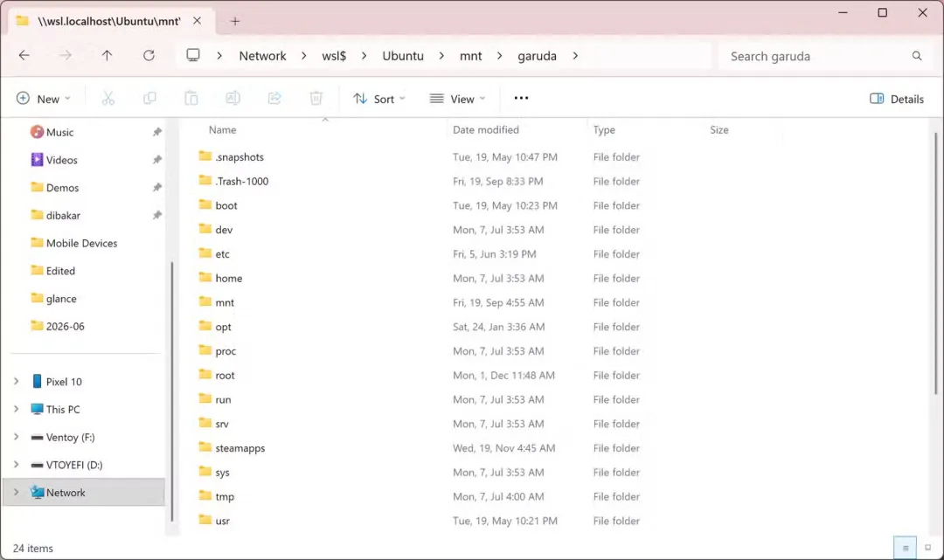Screen dimensions: 944x560
Task: Click the garuda breadcrumb
Action: coord(537,56)
